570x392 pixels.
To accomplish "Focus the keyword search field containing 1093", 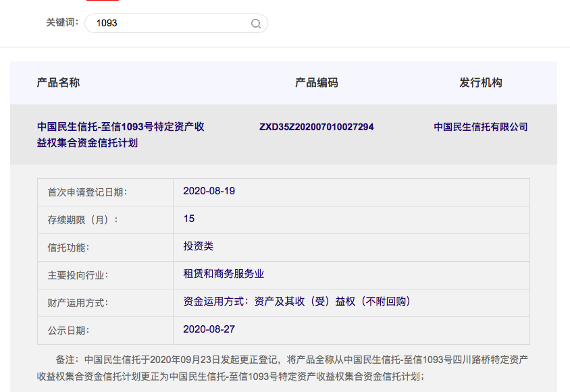I will pos(176,23).
